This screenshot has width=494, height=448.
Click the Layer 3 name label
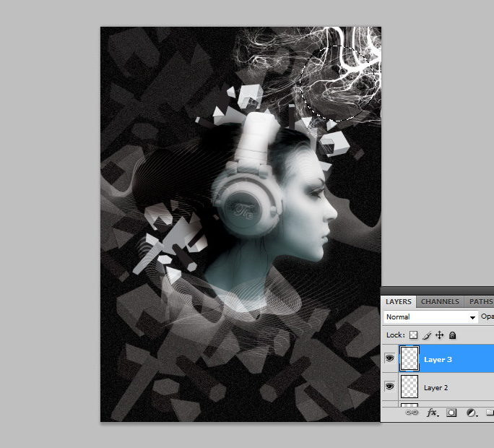click(x=438, y=359)
